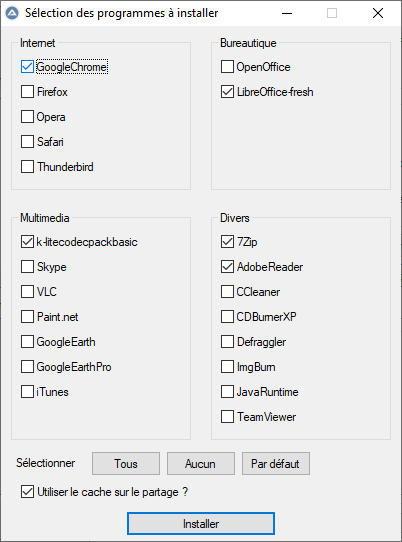The width and height of the screenshot is (402, 542).
Task: Toggle 'Utiliser le cache sur le partage' checkbox
Action: pos(27,492)
